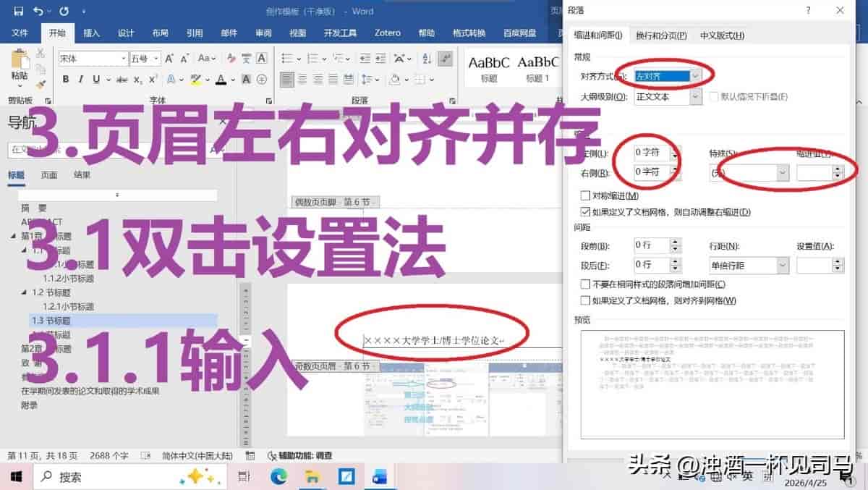Start a bulleted list
The image size is (868, 490).
(288, 59)
